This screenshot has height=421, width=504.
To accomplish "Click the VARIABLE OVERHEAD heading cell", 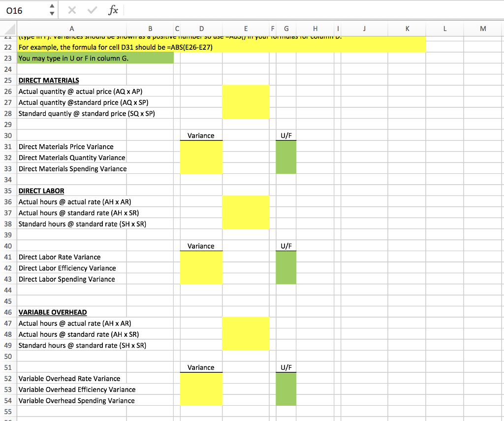I will (53, 312).
